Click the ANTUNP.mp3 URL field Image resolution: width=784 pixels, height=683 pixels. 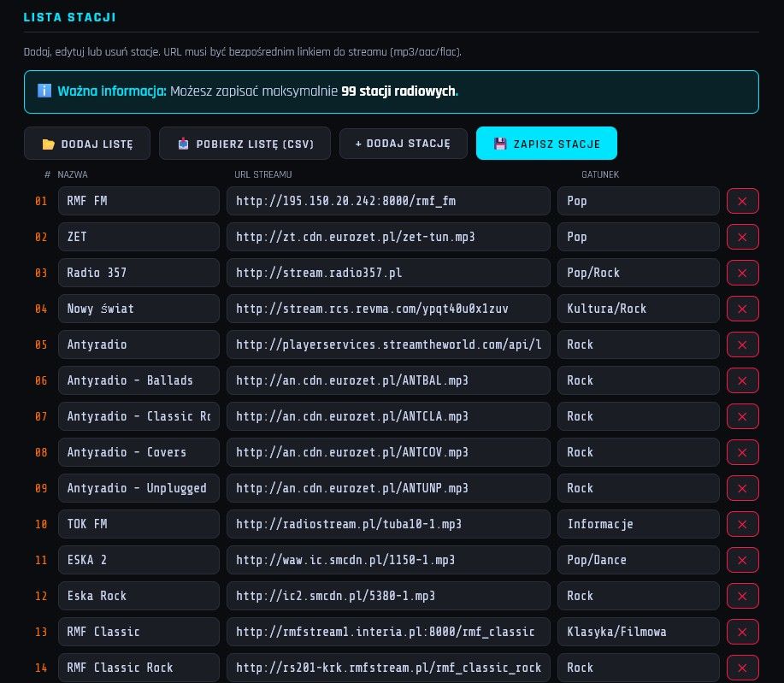[x=388, y=488]
